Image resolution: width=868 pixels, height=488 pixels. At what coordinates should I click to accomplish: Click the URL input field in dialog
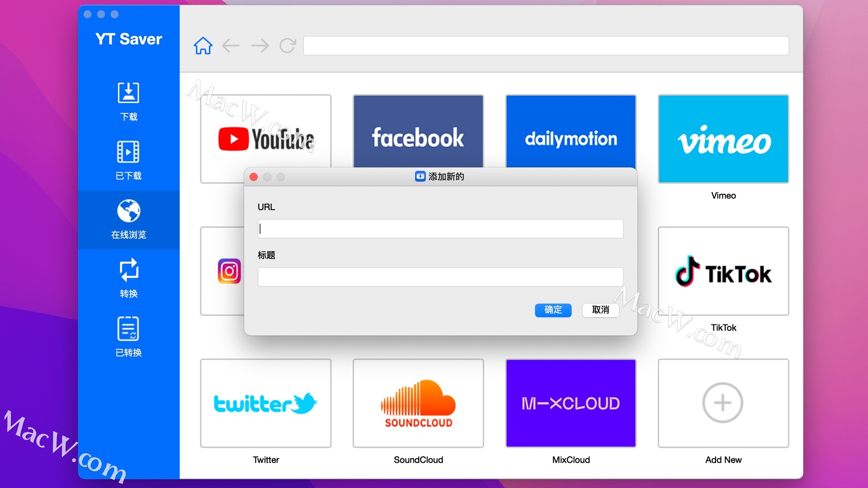coord(440,229)
